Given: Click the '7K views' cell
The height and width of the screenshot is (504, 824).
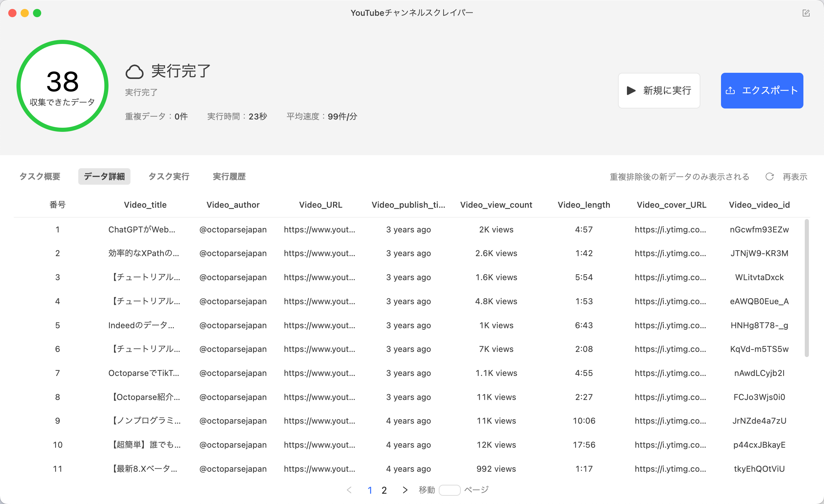Looking at the screenshot, I should (496, 349).
